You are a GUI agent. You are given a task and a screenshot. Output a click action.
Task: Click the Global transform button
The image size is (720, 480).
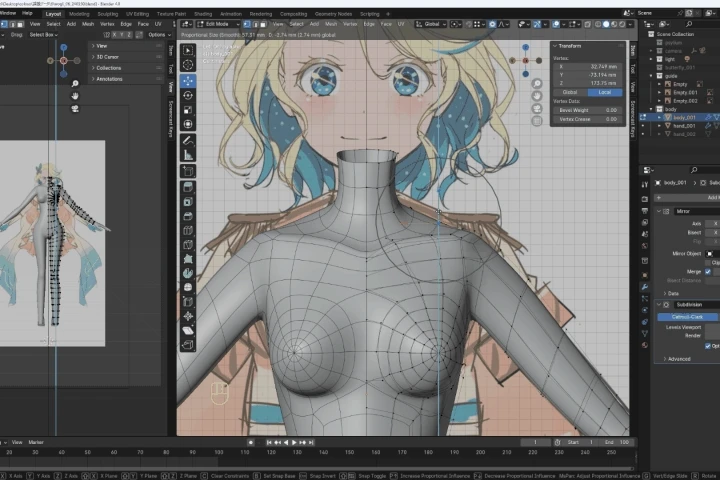tap(570, 92)
